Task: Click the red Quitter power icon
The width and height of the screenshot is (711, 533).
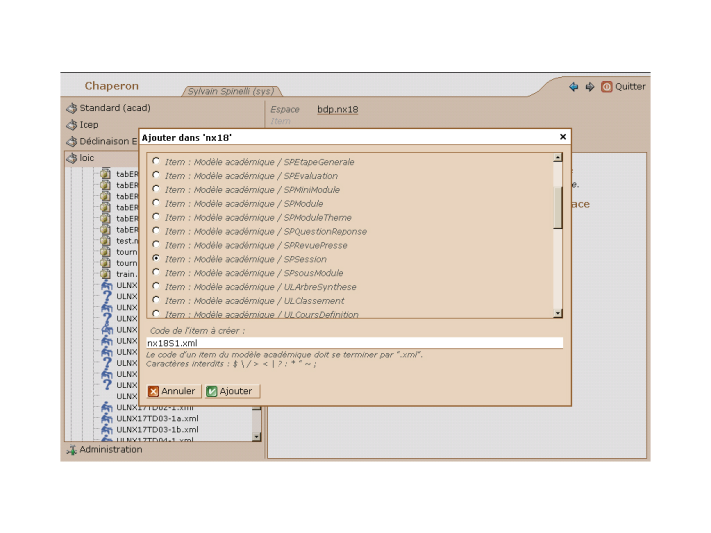Action: (x=606, y=87)
